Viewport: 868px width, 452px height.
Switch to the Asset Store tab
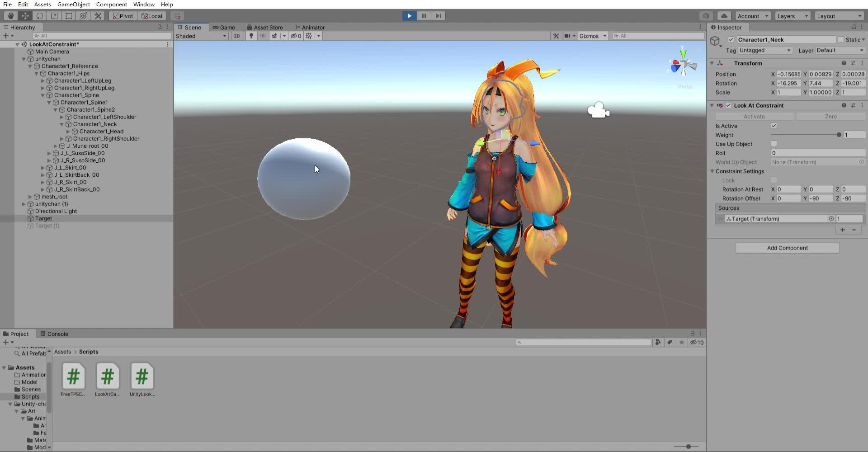tap(265, 28)
